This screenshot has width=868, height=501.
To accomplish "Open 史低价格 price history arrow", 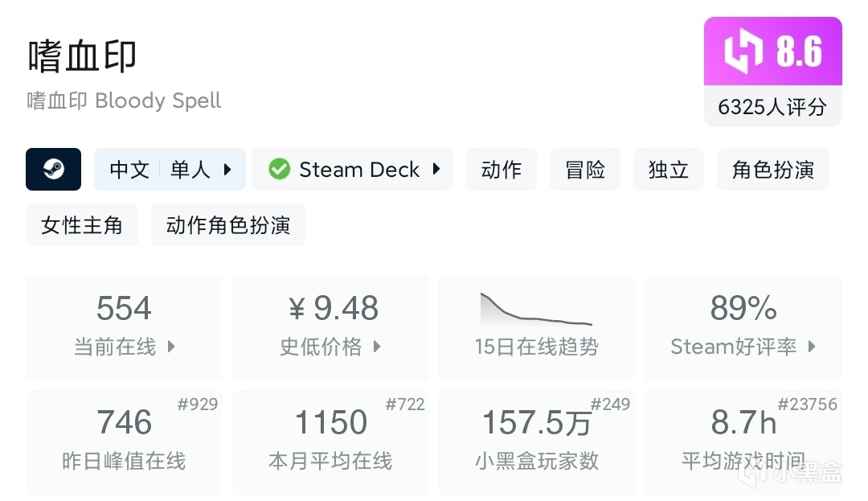I will click(377, 347).
